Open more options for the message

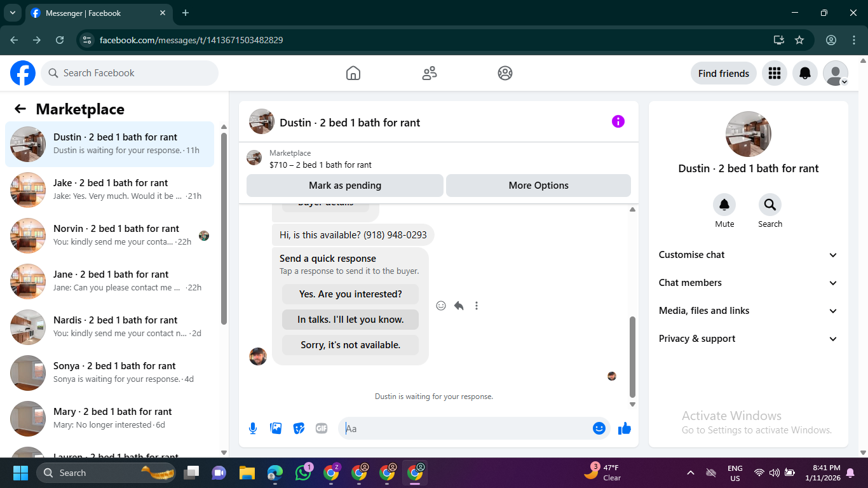[x=477, y=306]
